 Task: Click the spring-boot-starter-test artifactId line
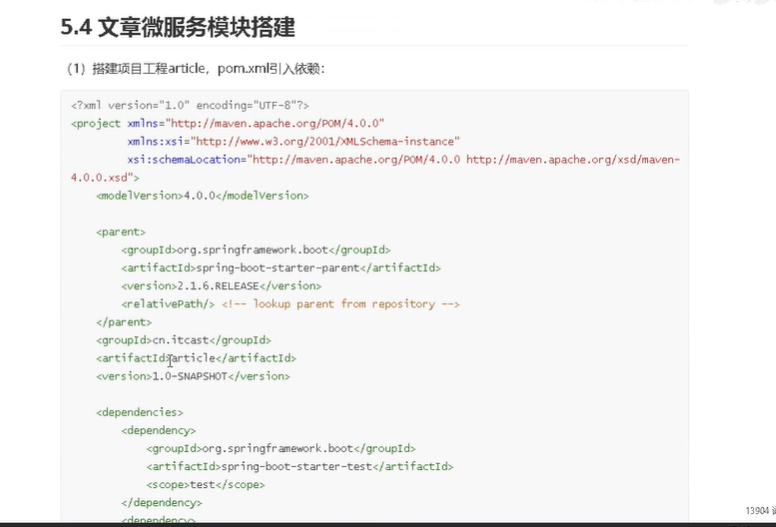click(x=300, y=467)
